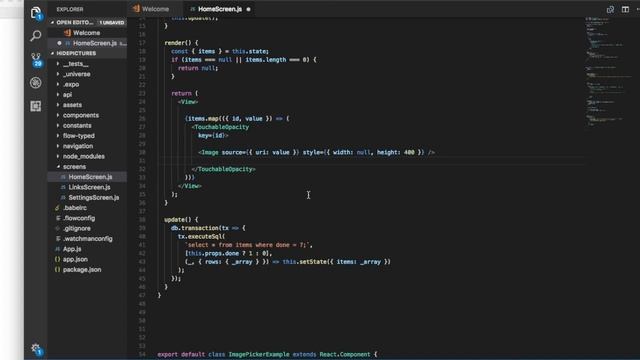Screen dimensions: 640x360
Task: Collapse the screens folder
Action: [x=88, y=167]
